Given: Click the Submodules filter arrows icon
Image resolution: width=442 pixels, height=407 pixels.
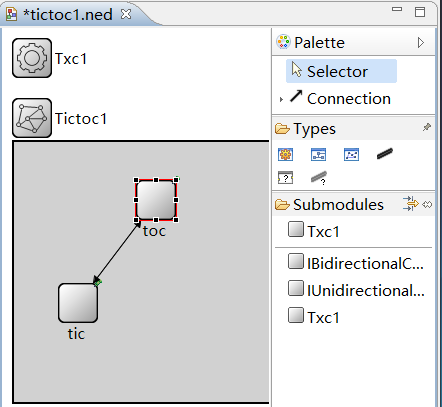Looking at the screenshot, I should point(410,204).
